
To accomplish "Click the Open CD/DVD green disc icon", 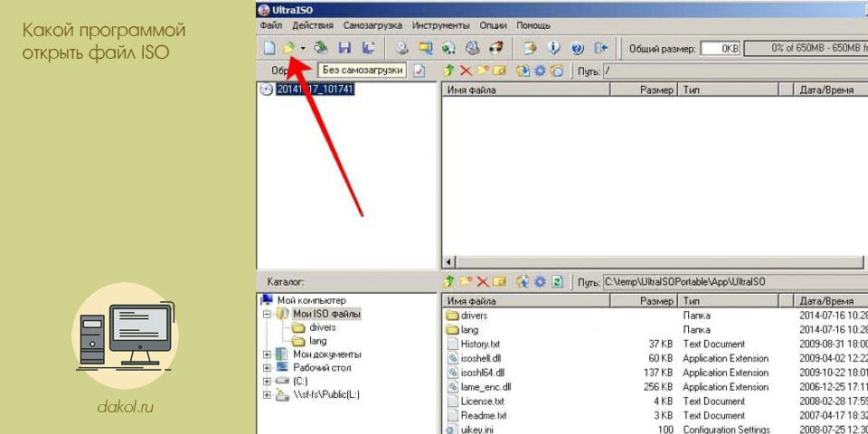I will [x=320, y=48].
